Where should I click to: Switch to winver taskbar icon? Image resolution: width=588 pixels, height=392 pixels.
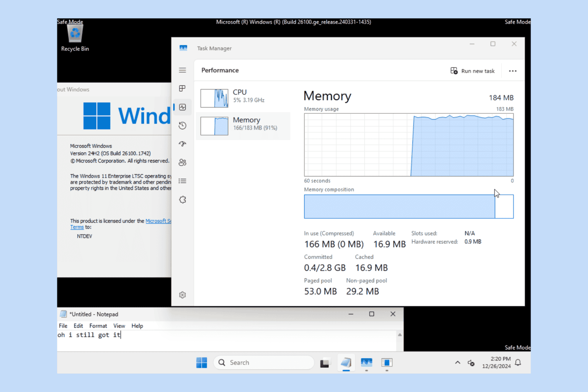coord(387,363)
